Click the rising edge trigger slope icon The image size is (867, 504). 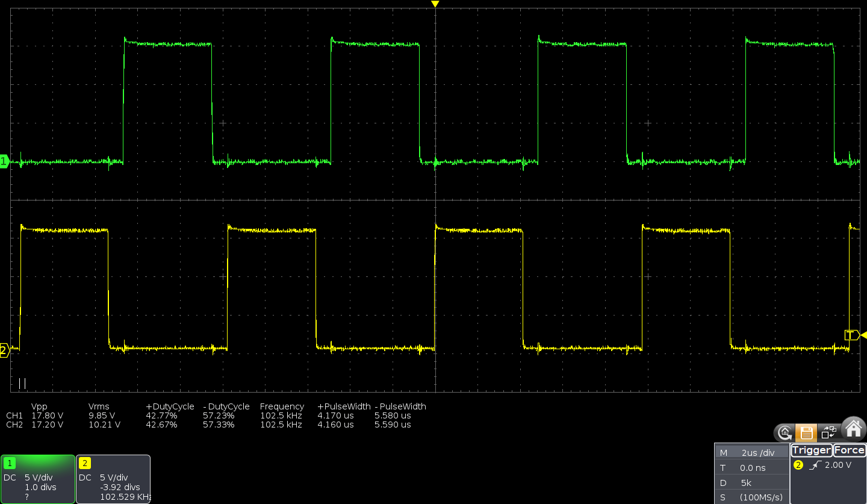tap(815, 465)
